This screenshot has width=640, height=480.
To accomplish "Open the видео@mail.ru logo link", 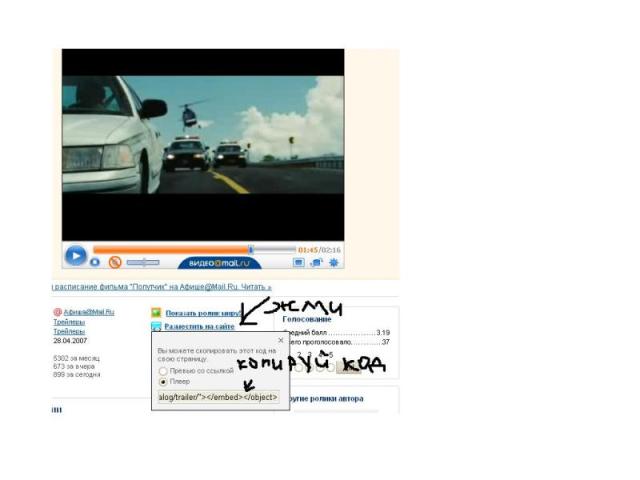I will pyautogui.click(x=220, y=263).
